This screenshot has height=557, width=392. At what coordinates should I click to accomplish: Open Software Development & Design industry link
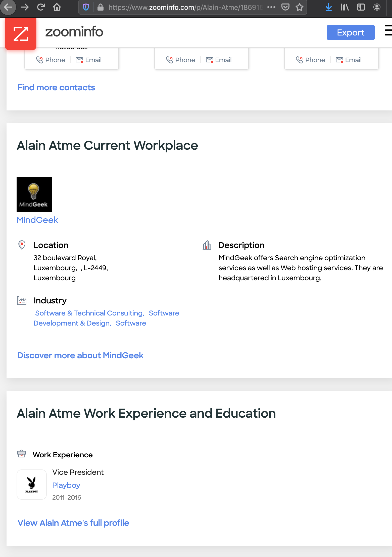pos(106,318)
